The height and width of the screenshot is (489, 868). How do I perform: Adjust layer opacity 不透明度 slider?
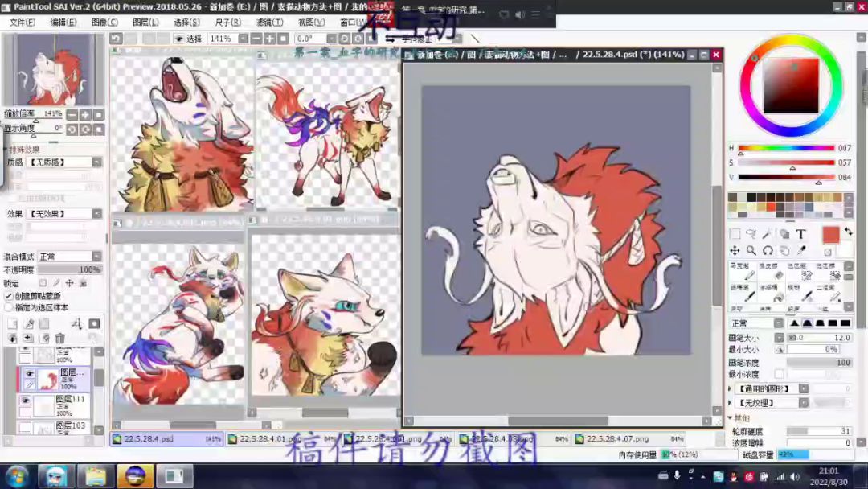[x=70, y=269]
